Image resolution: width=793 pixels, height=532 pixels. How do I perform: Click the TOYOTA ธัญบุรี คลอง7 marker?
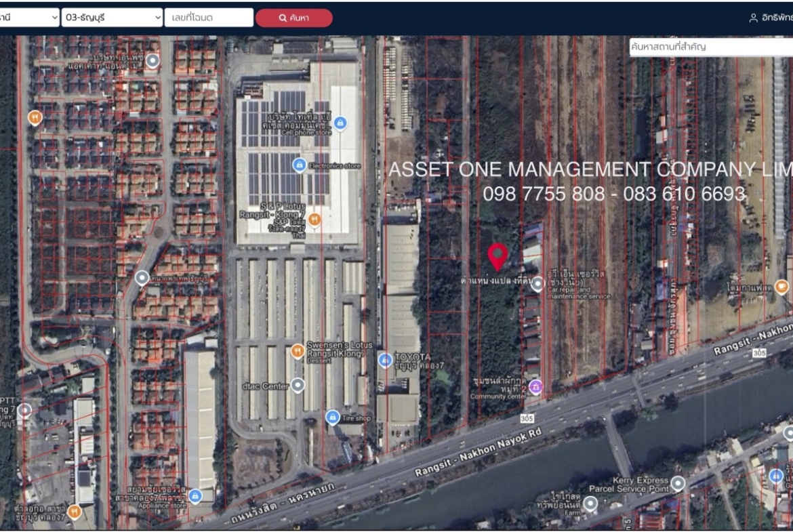(x=385, y=360)
